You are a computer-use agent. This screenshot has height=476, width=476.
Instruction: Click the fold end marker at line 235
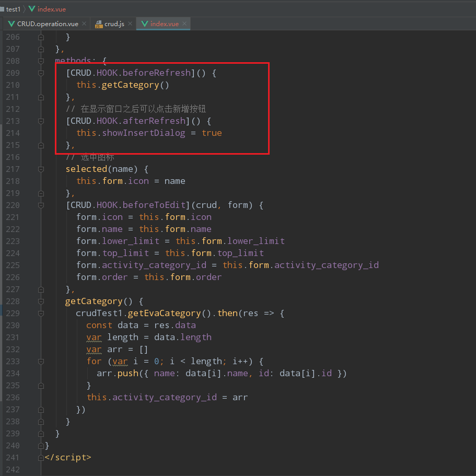(41, 386)
